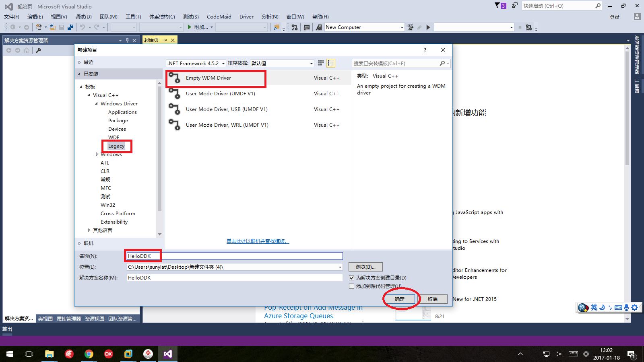This screenshot has width=644, height=362.
Task: Select User Mode Driver, WRL (UMDF V1)
Action: tap(258, 125)
